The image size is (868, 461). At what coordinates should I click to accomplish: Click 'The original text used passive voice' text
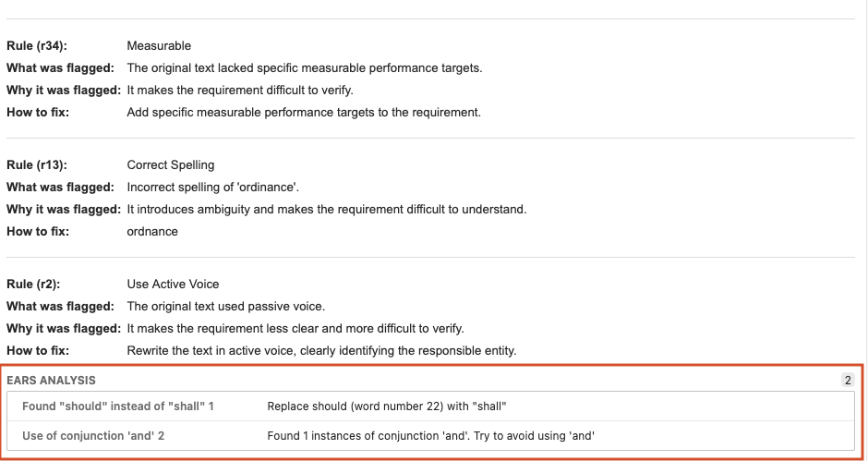226,307
